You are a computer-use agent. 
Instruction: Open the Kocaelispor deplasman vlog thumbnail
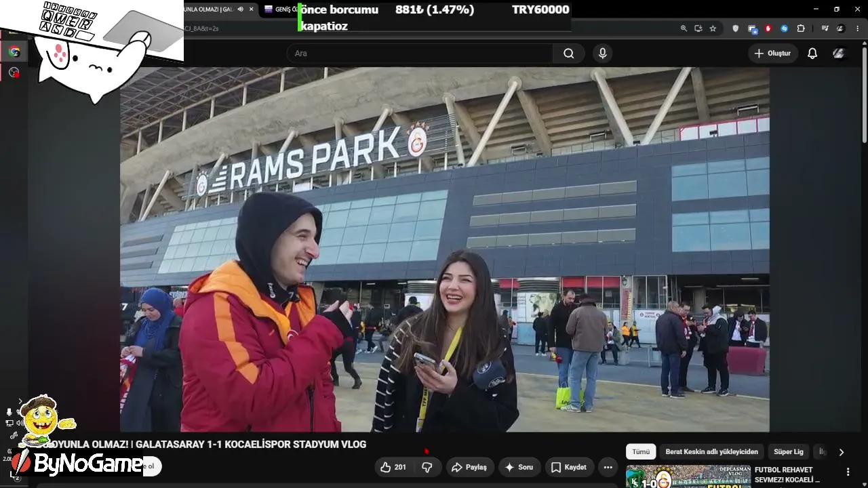688,476
